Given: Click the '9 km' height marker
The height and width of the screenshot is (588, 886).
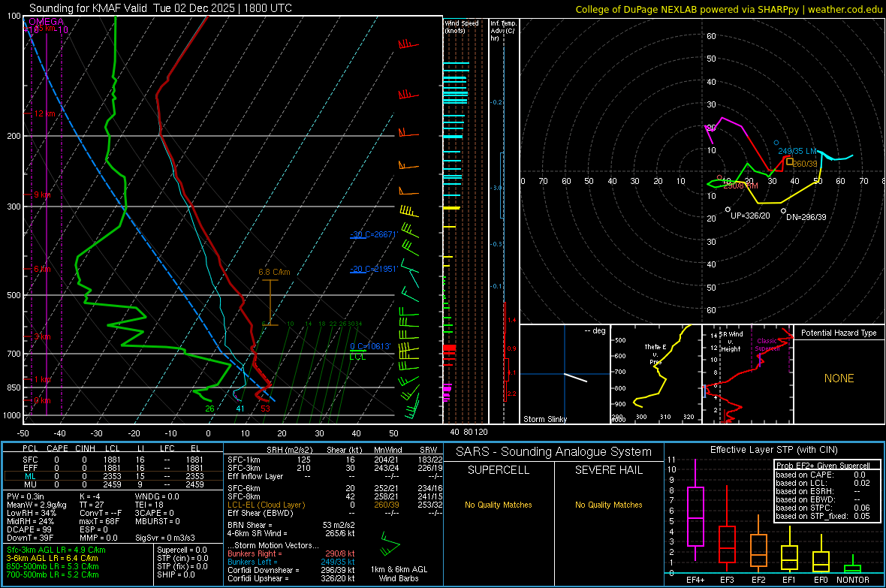Looking at the screenshot, I should (x=42, y=194).
